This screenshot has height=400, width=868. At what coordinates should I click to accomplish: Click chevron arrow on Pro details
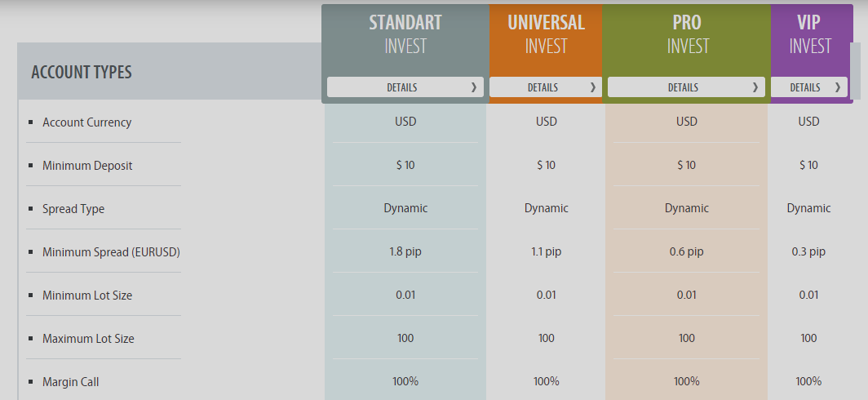755,87
